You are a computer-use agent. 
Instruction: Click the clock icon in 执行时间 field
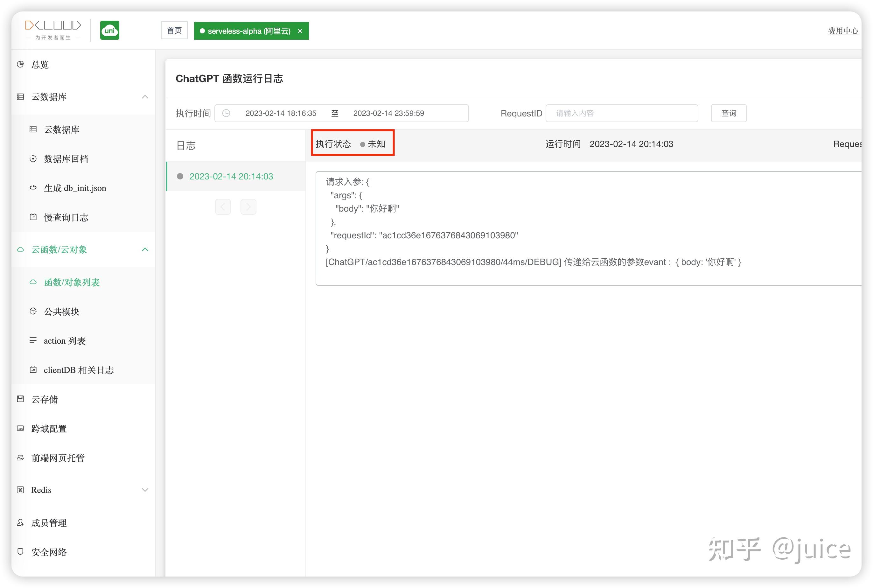pyautogui.click(x=226, y=113)
